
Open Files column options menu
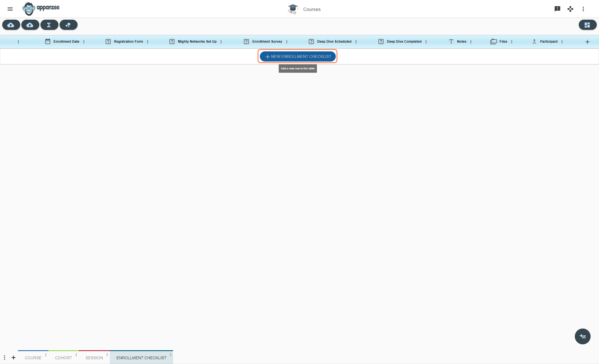512,42
